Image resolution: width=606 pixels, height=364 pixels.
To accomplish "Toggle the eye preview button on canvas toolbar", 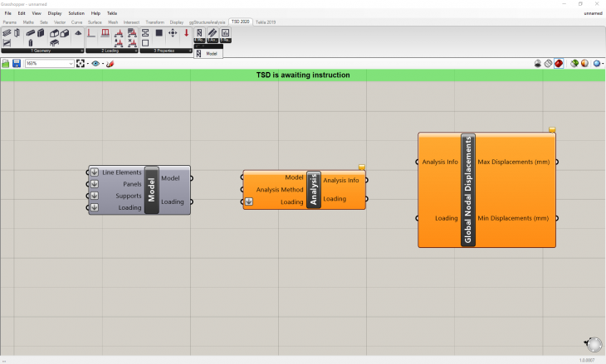I will tap(95, 63).
